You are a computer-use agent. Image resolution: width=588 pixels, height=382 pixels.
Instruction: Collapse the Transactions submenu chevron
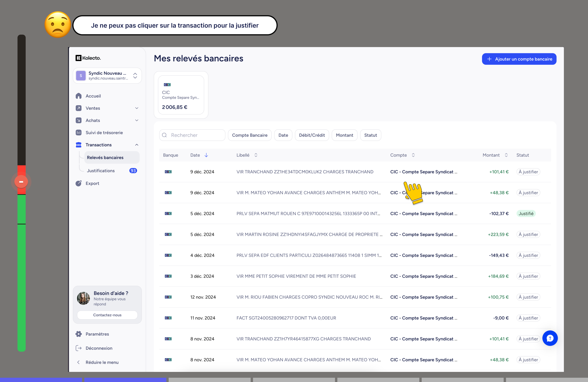click(137, 145)
